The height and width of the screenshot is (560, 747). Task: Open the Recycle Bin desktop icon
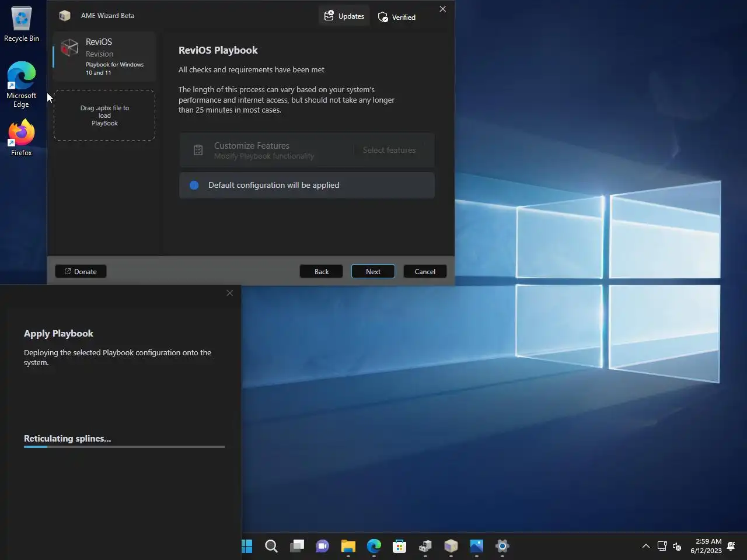tap(22, 23)
